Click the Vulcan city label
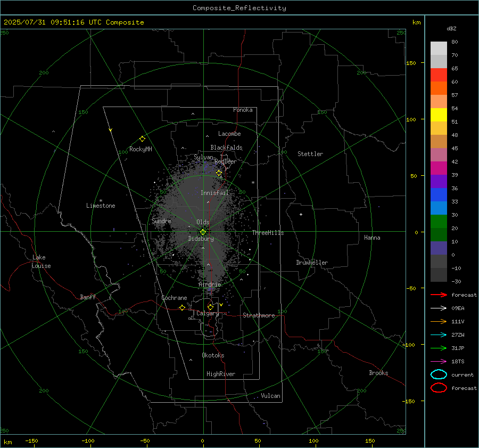 point(270,396)
